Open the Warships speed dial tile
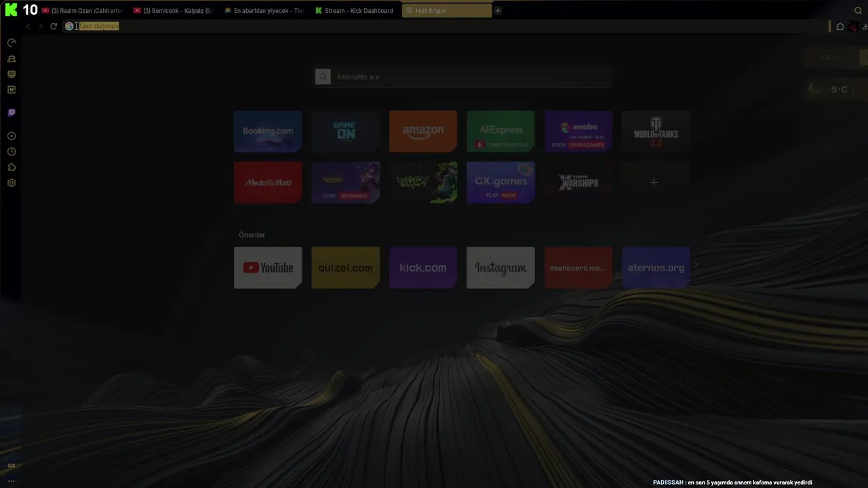The height and width of the screenshot is (488, 868). [578, 182]
